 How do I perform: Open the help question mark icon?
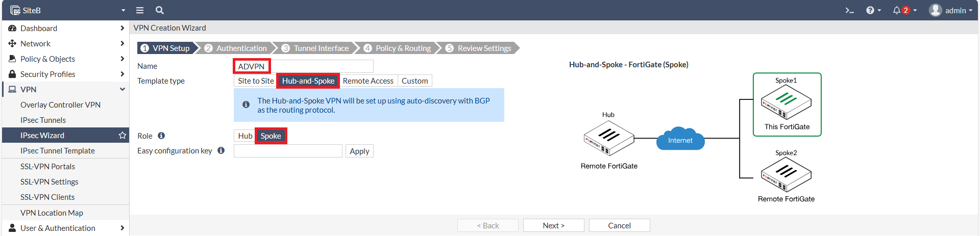(x=873, y=10)
